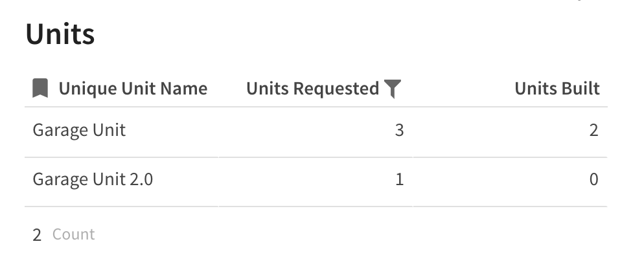
Task: Click Units Requested value 1 for Garage Unit 2.0
Action: point(399,179)
